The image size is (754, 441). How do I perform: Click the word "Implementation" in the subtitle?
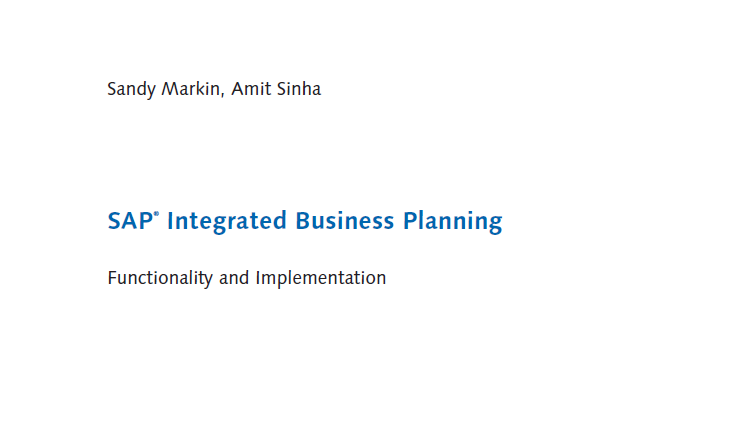(x=321, y=278)
